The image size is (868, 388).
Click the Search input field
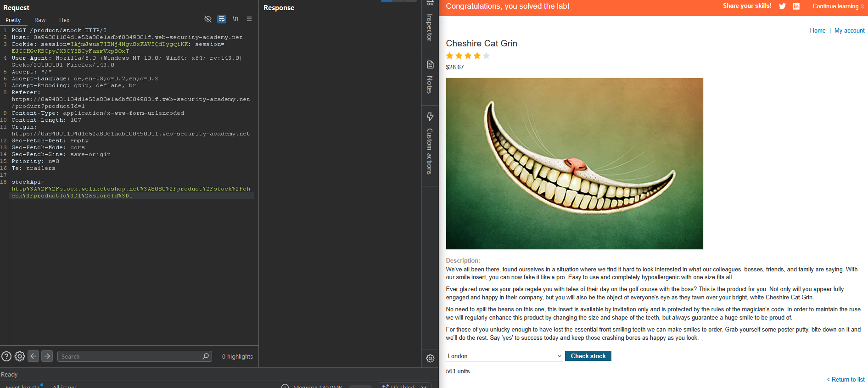(x=131, y=356)
